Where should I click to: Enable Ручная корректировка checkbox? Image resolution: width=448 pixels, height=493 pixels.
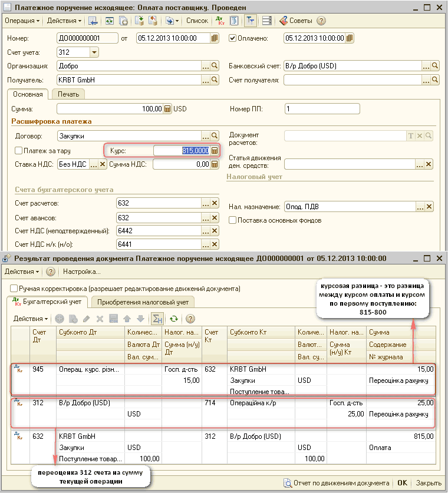[14, 289]
